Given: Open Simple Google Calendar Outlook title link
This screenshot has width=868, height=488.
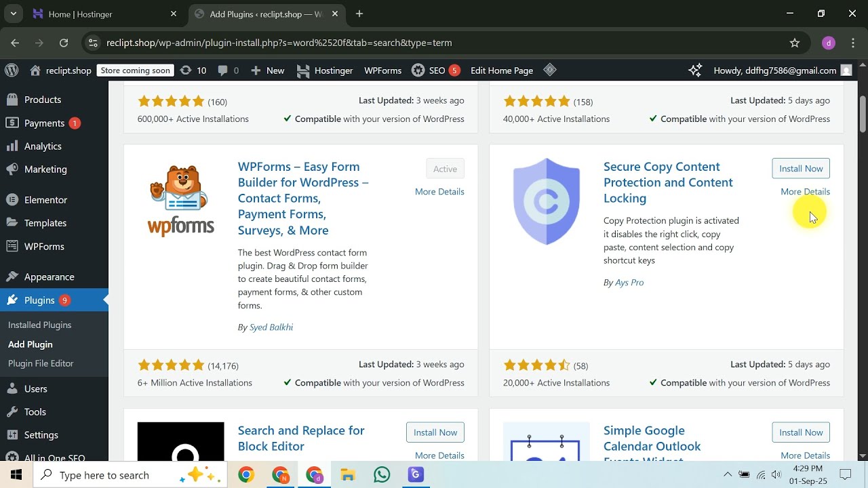Looking at the screenshot, I should [x=652, y=442].
